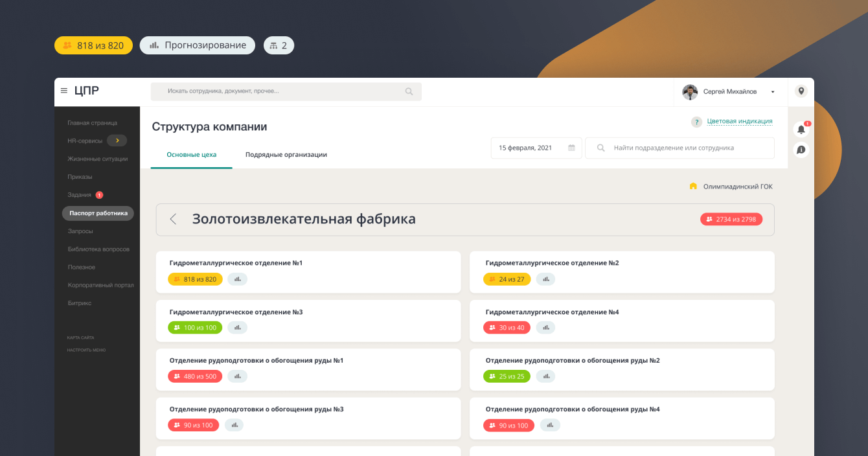The width and height of the screenshot is (868, 456).
Task: Open the 15 февраля, 2021 date picker
Action: click(x=536, y=148)
